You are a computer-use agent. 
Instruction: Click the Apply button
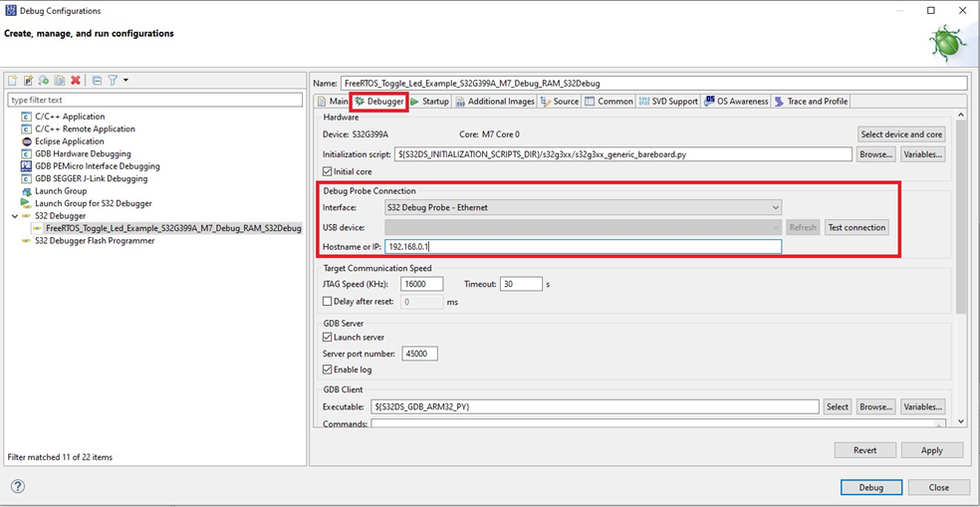(x=932, y=450)
